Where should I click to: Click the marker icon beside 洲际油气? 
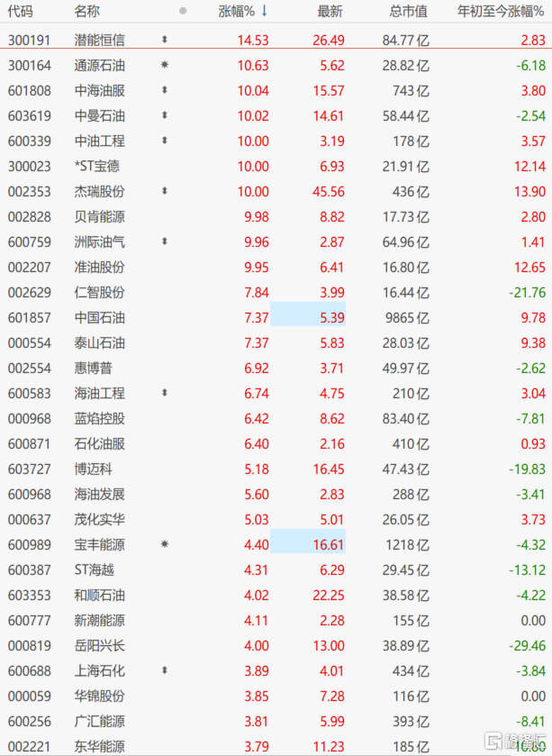click(x=164, y=241)
